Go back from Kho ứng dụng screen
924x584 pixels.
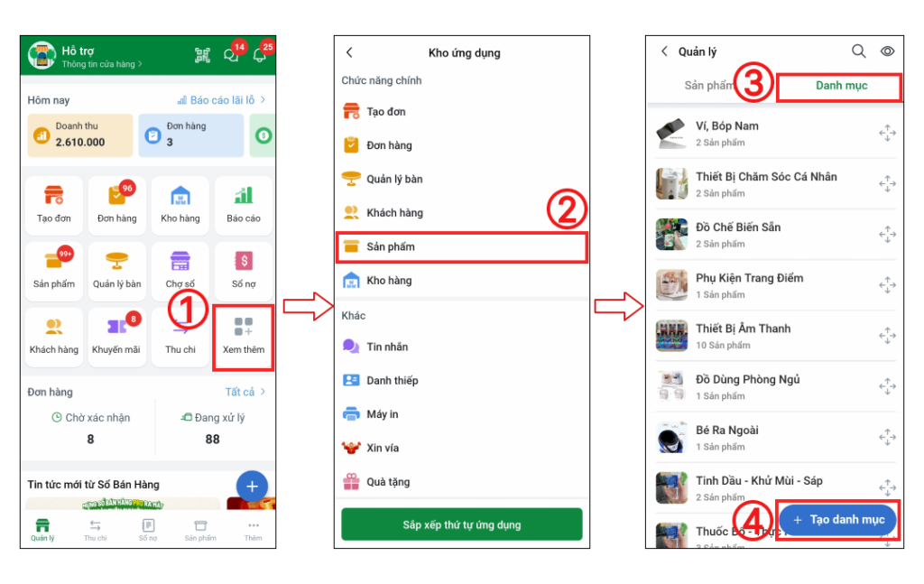pyautogui.click(x=349, y=52)
